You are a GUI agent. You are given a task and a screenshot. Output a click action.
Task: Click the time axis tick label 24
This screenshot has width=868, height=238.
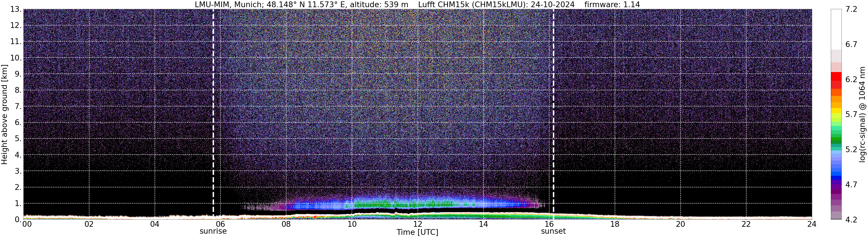(812, 224)
